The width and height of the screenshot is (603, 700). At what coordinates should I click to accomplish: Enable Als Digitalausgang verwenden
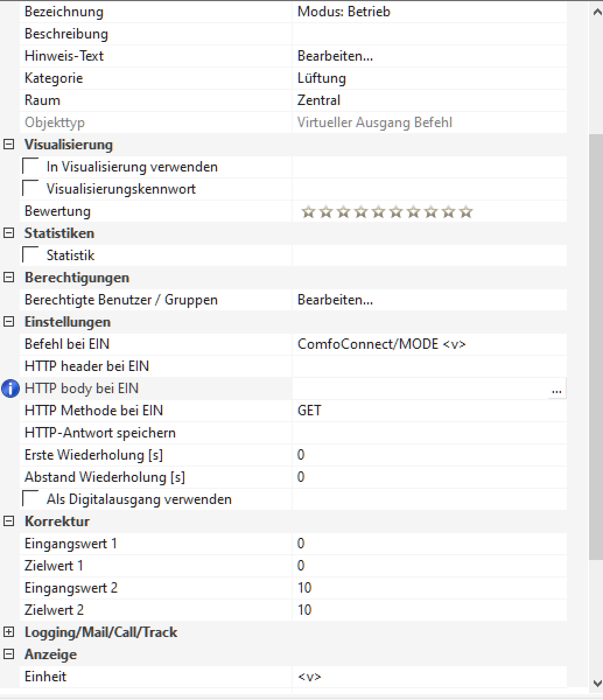[30, 499]
